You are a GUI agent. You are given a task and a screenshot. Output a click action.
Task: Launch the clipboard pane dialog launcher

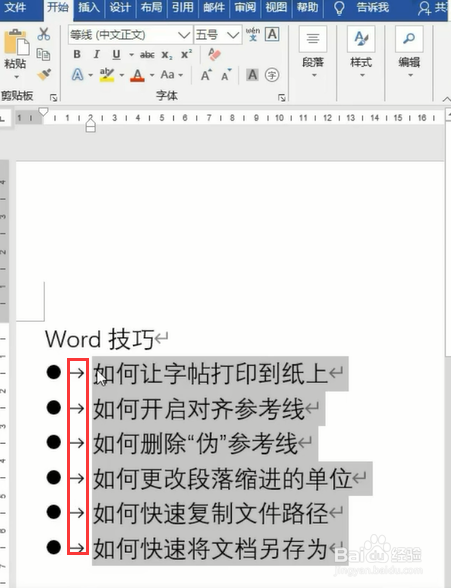click(x=54, y=98)
